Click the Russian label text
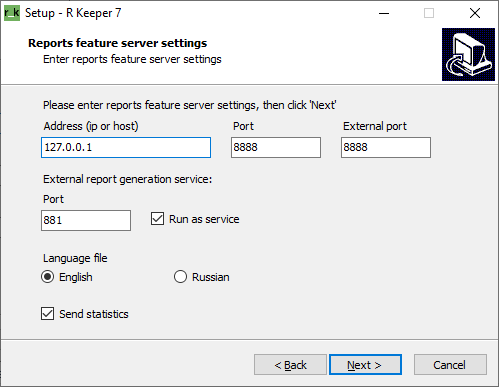This screenshot has height=387, width=499. pyautogui.click(x=211, y=277)
